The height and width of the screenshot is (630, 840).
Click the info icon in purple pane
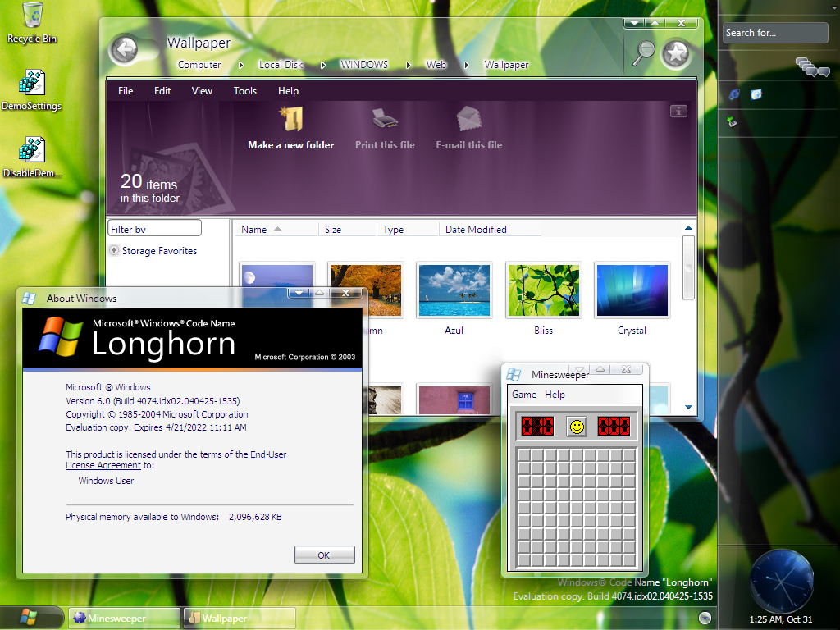click(678, 112)
